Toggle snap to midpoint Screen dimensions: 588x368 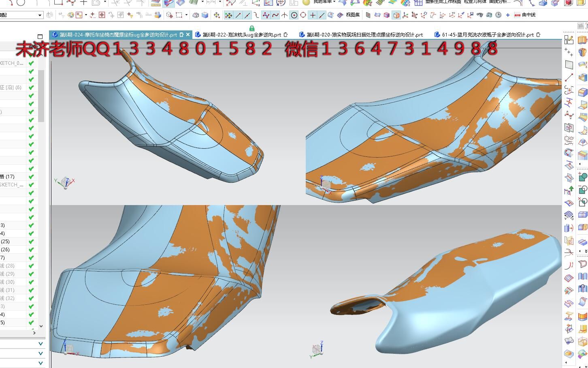coord(247,15)
